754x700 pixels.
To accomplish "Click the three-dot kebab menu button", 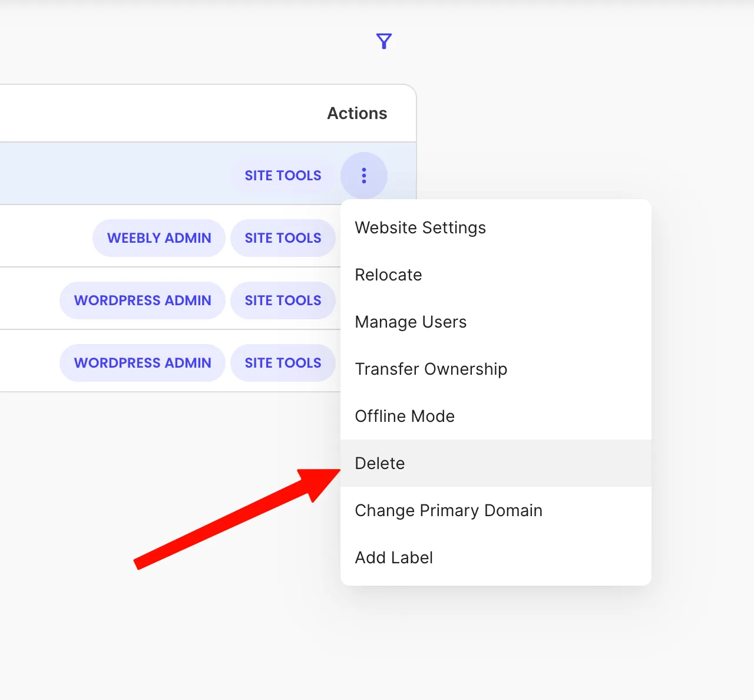I will pos(364,176).
